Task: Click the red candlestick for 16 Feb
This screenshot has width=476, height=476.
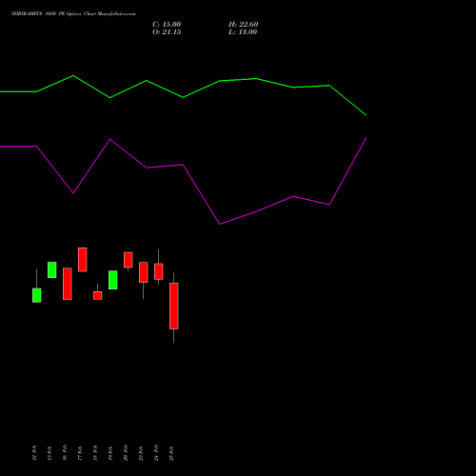Action: (x=68, y=284)
